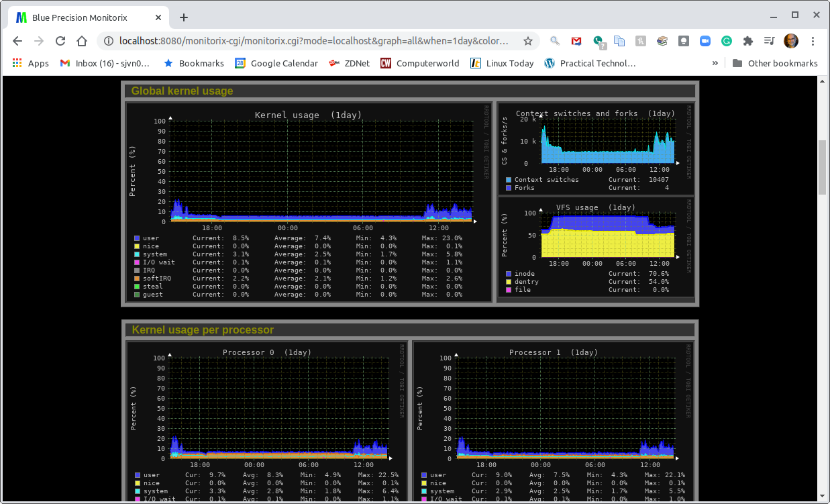Toggle the bookmark star for this page
This screenshot has width=830, height=504.
tap(529, 41)
